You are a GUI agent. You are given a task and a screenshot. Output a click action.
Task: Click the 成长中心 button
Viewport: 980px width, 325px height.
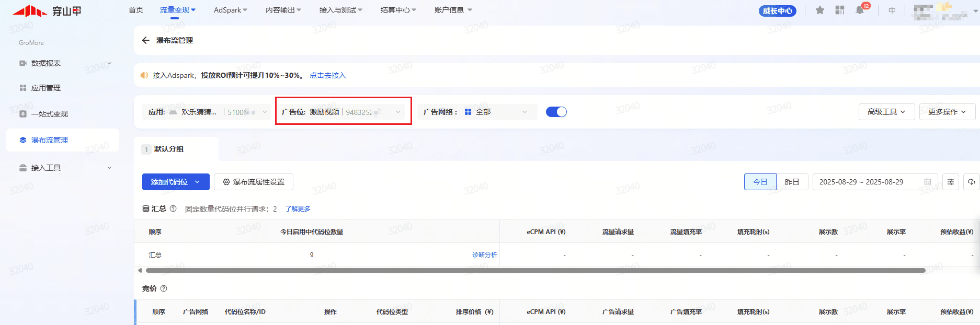tap(778, 10)
